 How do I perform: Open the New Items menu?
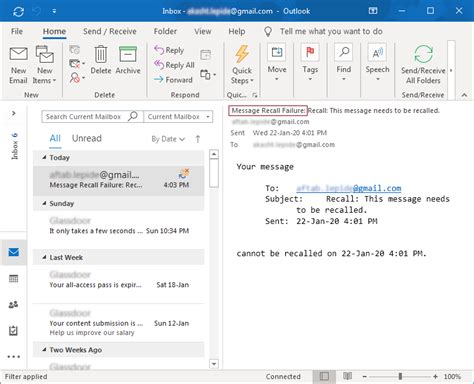44,65
